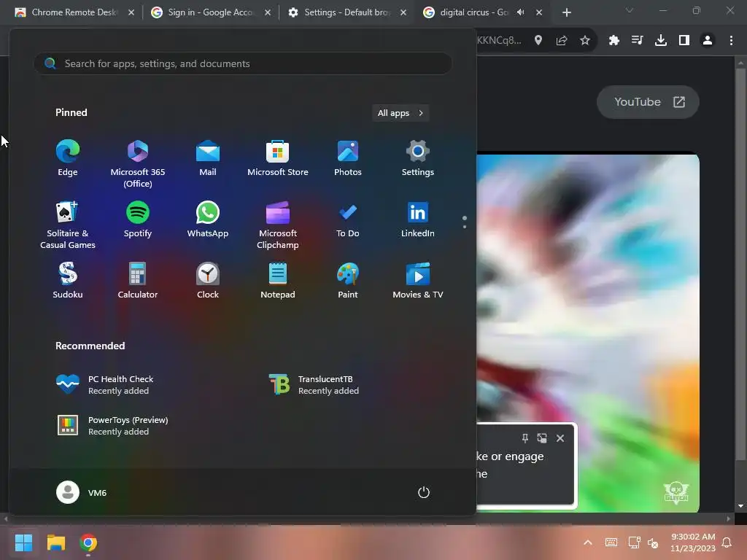Click Chrome icon on taskbar
Image resolution: width=747 pixels, height=560 pixels.
tap(88, 542)
